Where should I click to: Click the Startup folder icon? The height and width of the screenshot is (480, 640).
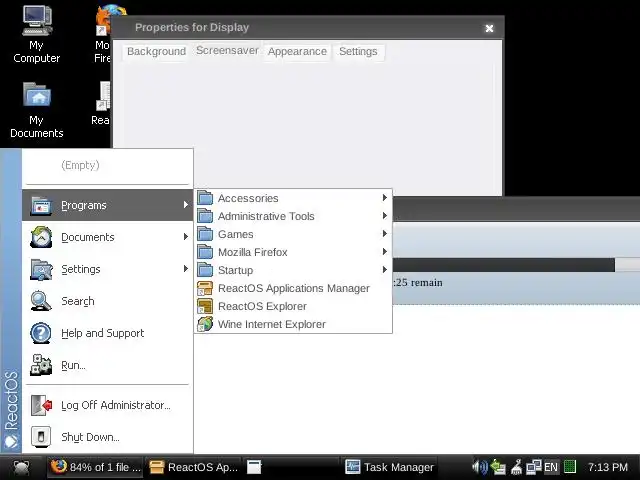click(x=205, y=270)
